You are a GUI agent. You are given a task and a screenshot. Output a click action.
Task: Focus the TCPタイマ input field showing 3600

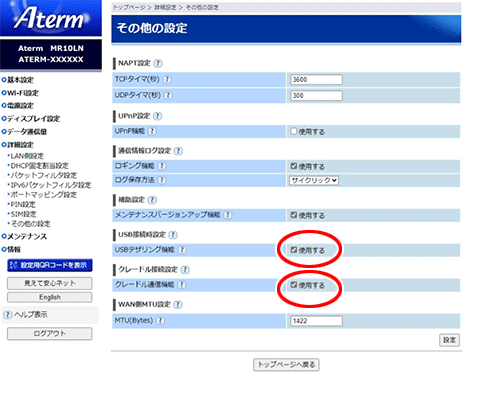coord(316,80)
